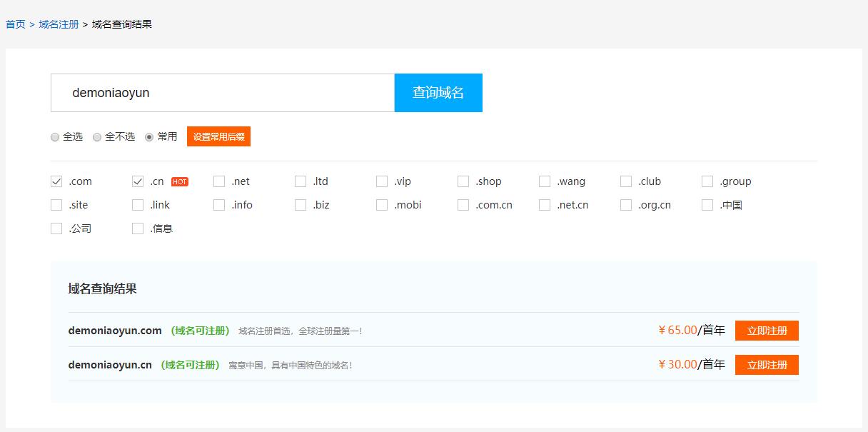868x432 pixels.
Task: Check the .org.cn checkbox
Action: click(626, 205)
